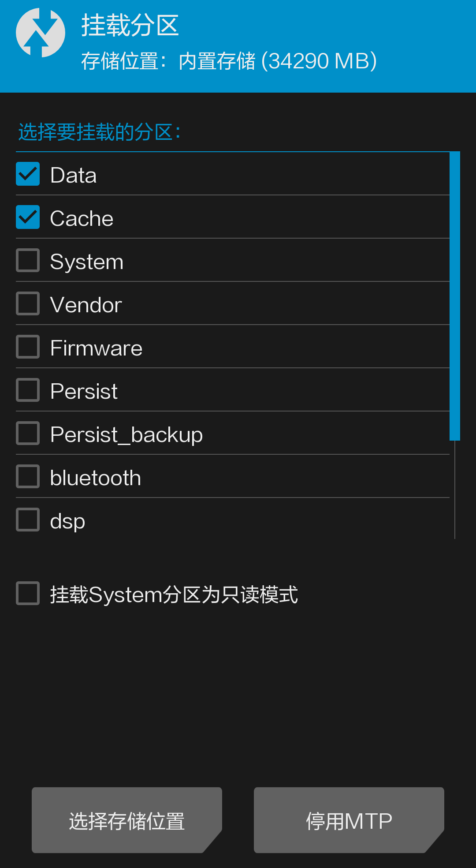Uncheck the Cache partition checkbox
The width and height of the screenshot is (476, 868).
tap(28, 217)
